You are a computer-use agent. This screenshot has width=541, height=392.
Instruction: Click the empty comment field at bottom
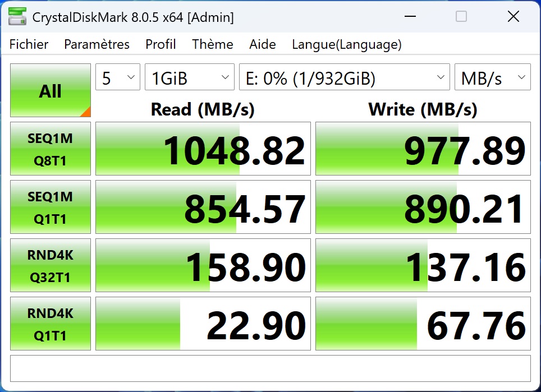tap(270, 368)
